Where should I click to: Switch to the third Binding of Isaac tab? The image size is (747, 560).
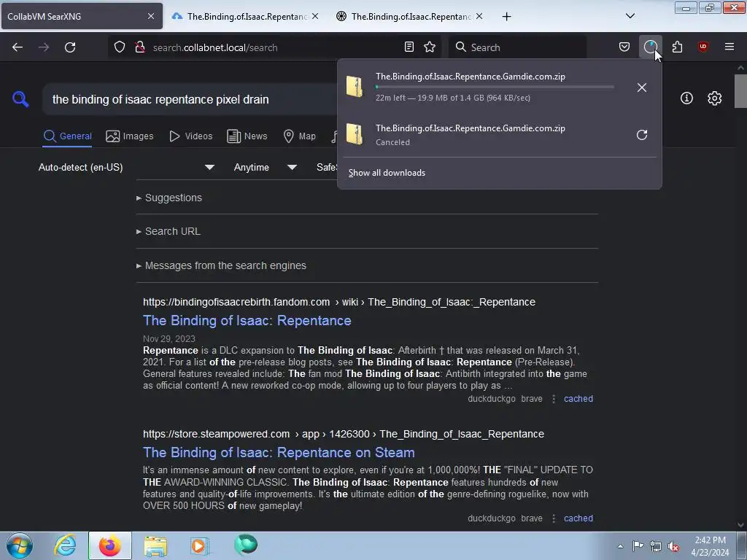coord(409,16)
